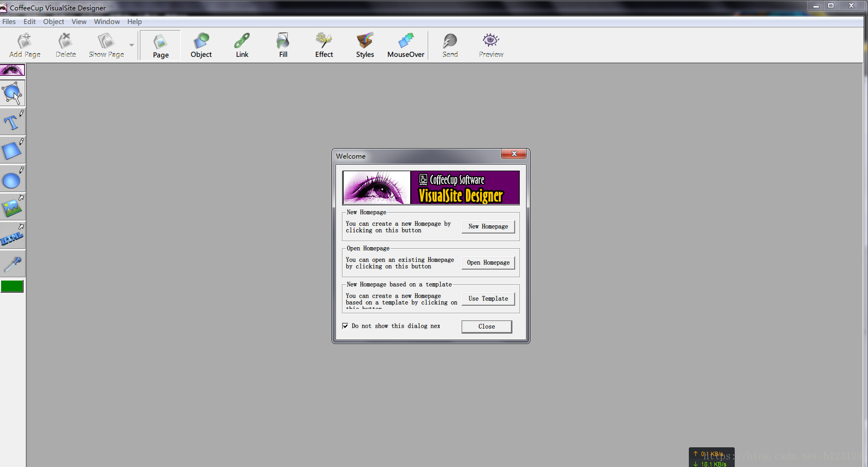Select the Page toolbar button
Image resolution: width=868 pixels, height=467 pixels.
[161, 45]
